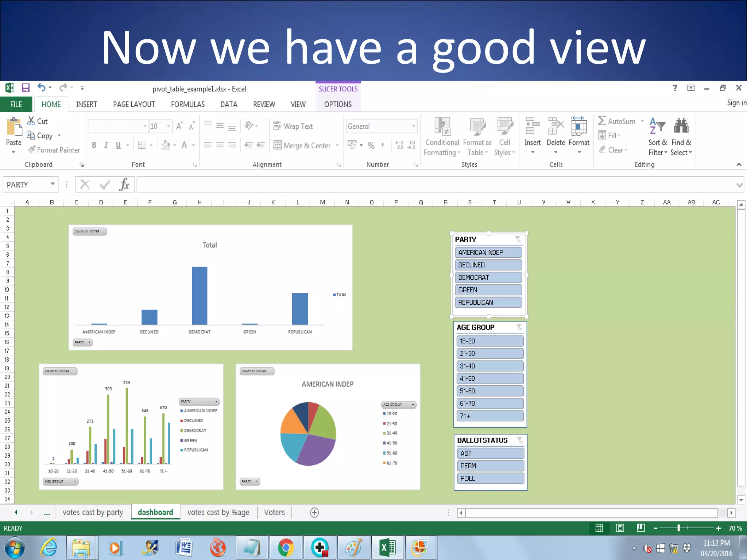Toggle POLL in BALLOTSTATUS slicer
Viewport: 747px width, 560px height.
point(490,478)
